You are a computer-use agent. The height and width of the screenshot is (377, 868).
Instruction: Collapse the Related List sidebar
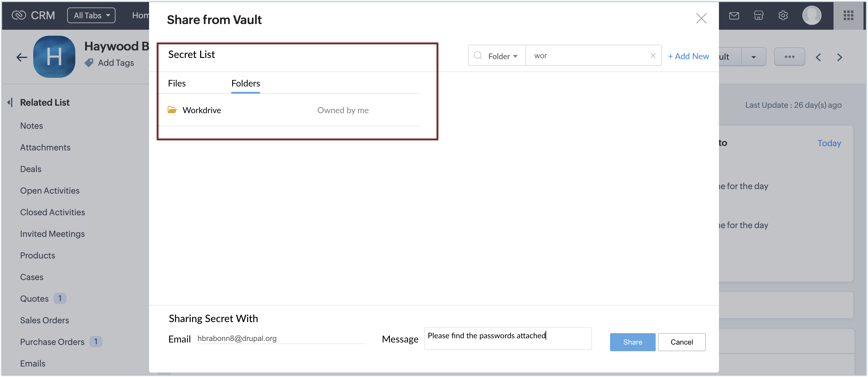click(10, 103)
